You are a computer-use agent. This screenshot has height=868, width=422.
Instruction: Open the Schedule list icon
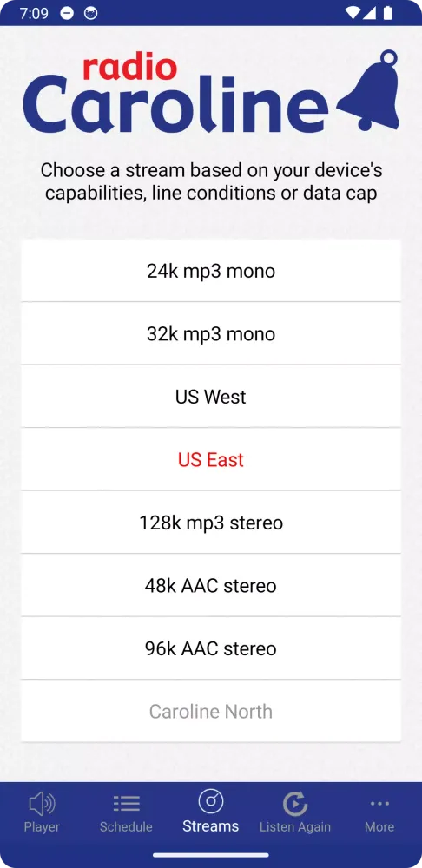(126, 803)
